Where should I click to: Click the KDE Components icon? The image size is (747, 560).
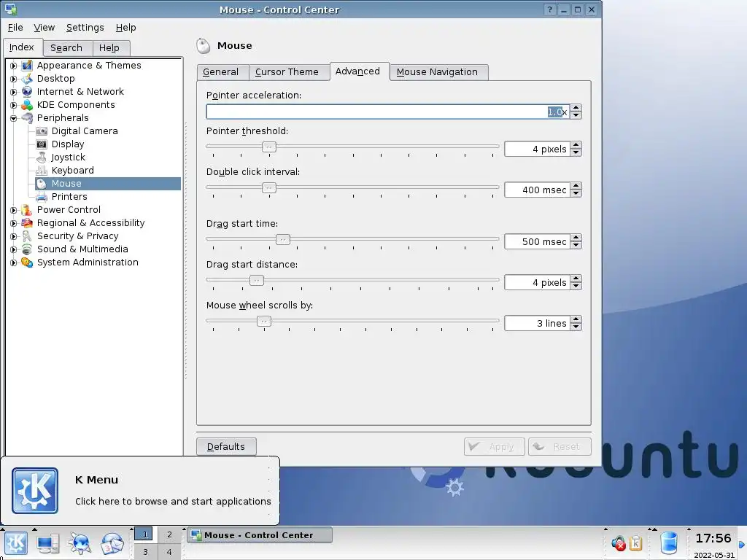27,105
